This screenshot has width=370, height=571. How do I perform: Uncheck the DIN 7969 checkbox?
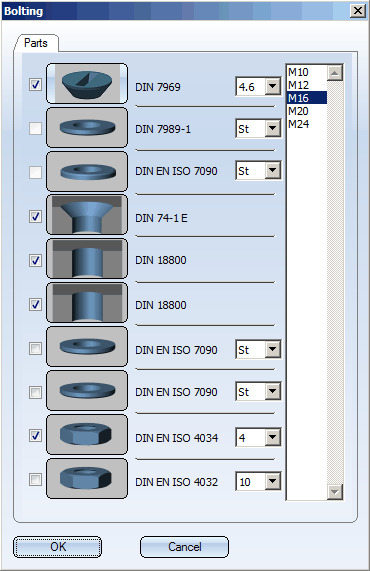35,84
